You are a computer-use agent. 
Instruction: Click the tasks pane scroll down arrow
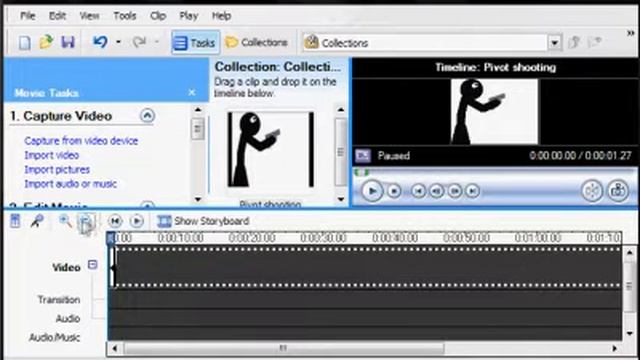pyautogui.click(x=198, y=199)
